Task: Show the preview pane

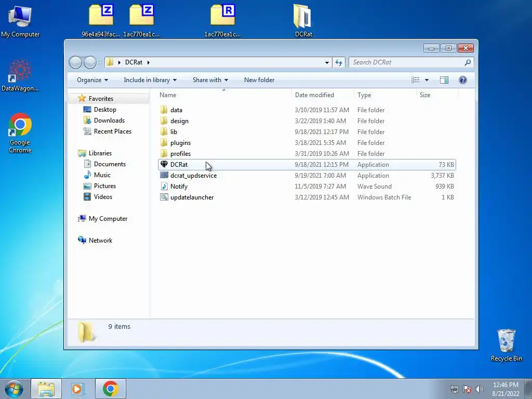Action: coord(444,80)
